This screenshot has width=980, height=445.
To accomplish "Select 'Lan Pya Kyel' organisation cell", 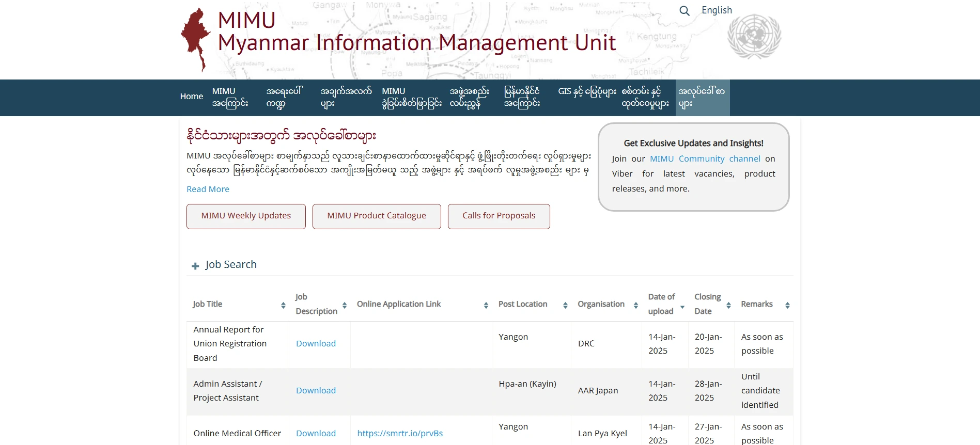I will [602, 434].
